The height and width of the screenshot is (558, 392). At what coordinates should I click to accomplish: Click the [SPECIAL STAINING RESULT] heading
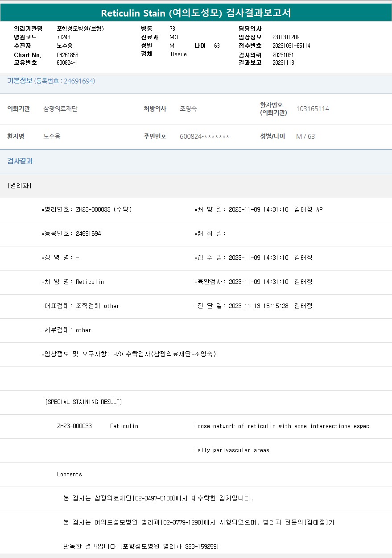click(83, 402)
